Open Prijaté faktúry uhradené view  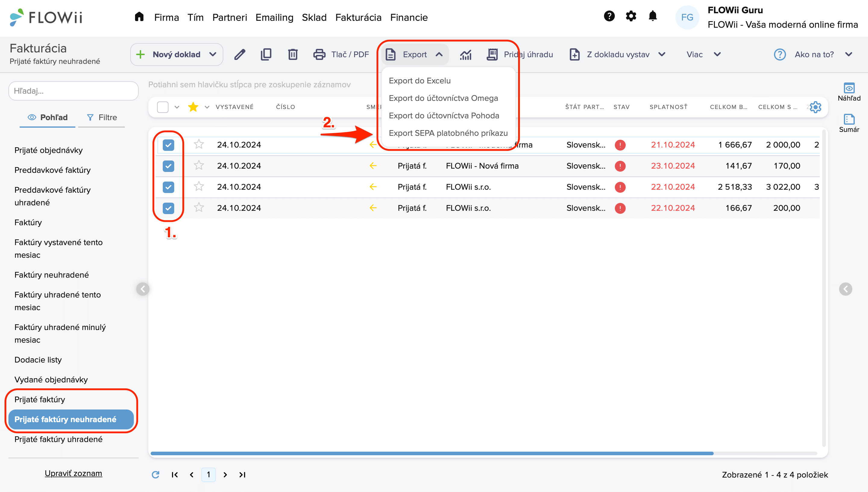coord(58,439)
